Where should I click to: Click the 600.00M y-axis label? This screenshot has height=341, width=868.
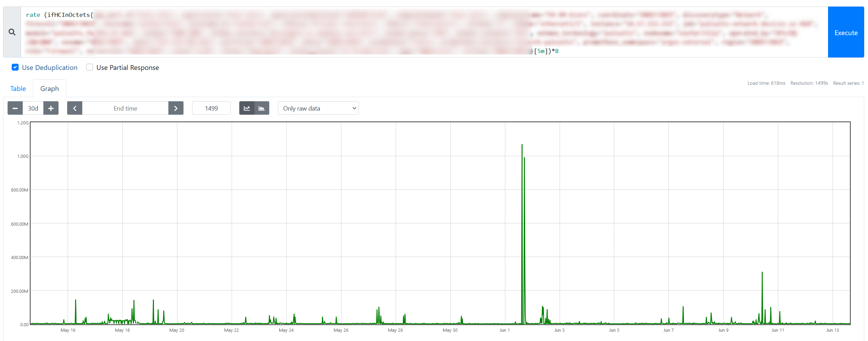20,224
